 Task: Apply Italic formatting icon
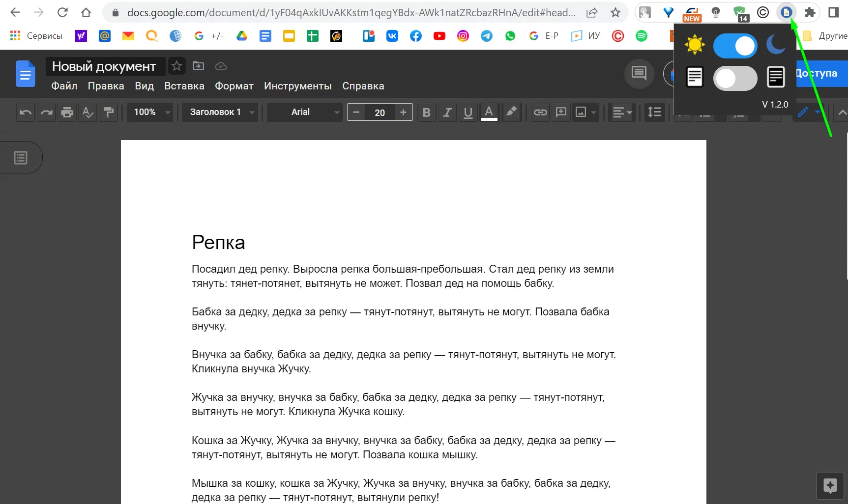pyautogui.click(x=447, y=112)
